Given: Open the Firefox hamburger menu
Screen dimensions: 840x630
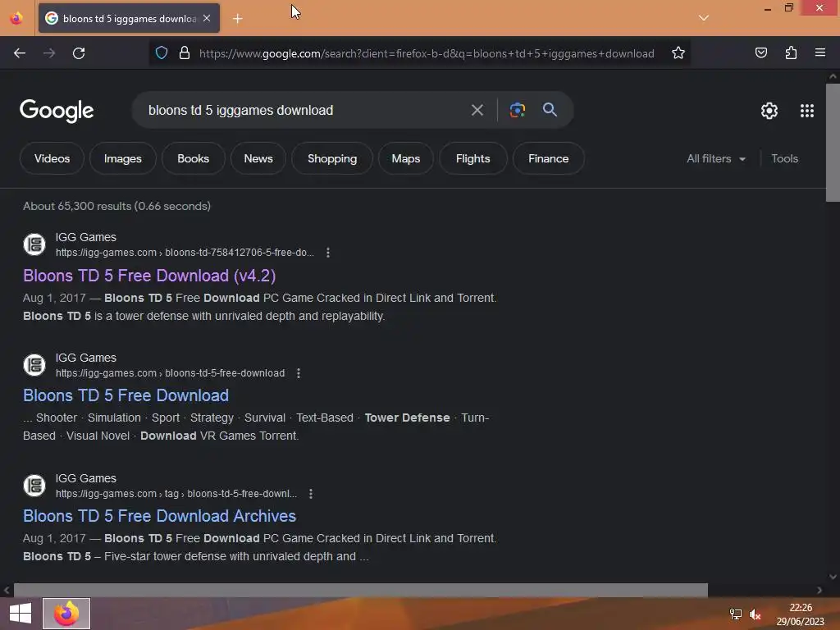Looking at the screenshot, I should pos(820,53).
